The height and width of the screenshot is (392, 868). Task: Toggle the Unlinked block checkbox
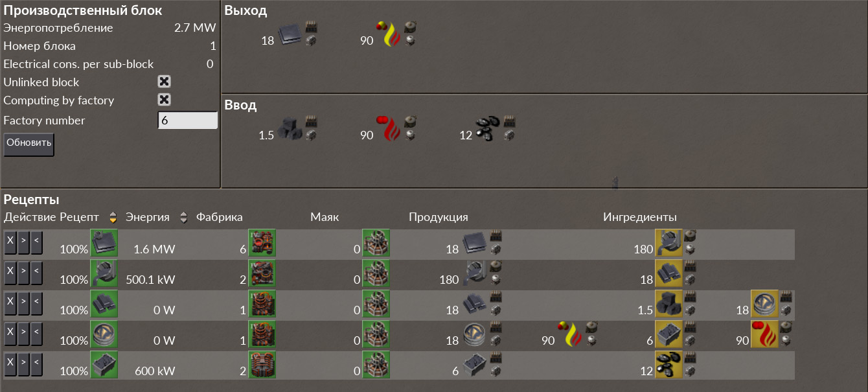point(165,82)
